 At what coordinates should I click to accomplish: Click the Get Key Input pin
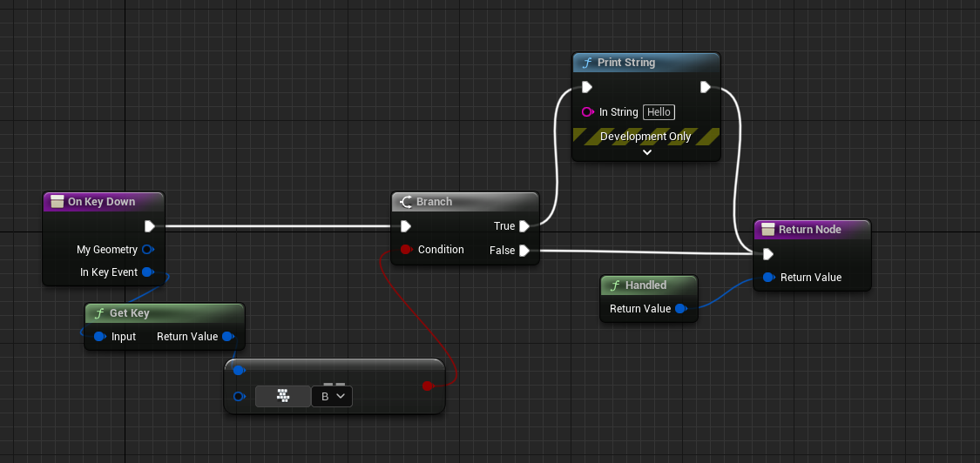tap(99, 336)
